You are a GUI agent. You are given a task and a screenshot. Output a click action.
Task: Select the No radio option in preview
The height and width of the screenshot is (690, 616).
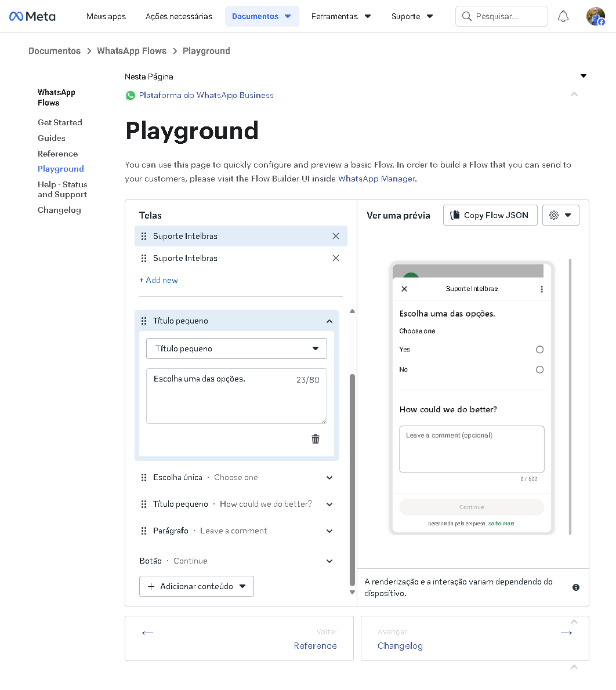(x=539, y=370)
